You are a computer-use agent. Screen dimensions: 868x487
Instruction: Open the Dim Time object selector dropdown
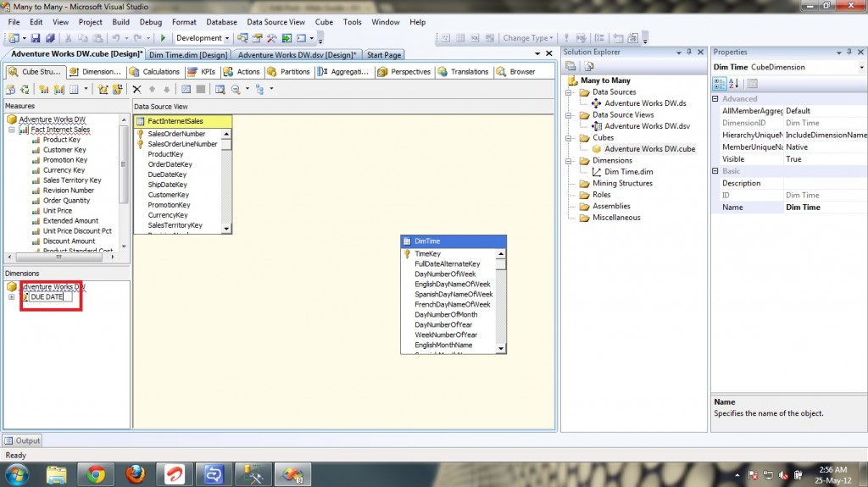[861, 67]
